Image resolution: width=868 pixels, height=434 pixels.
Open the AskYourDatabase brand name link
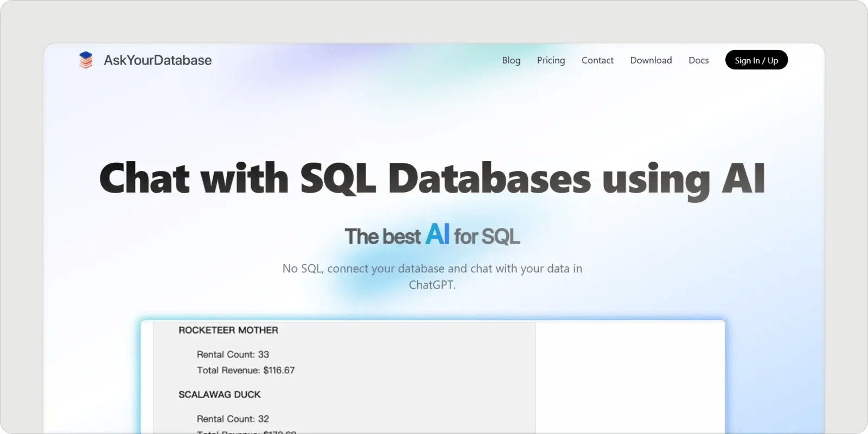click(158, 60)
